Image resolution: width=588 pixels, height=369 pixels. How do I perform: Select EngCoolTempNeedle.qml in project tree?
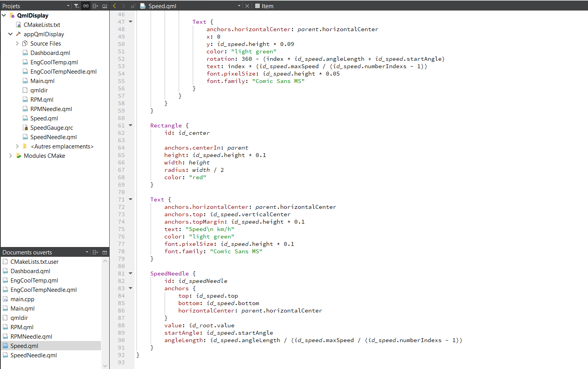pos(64,71)
